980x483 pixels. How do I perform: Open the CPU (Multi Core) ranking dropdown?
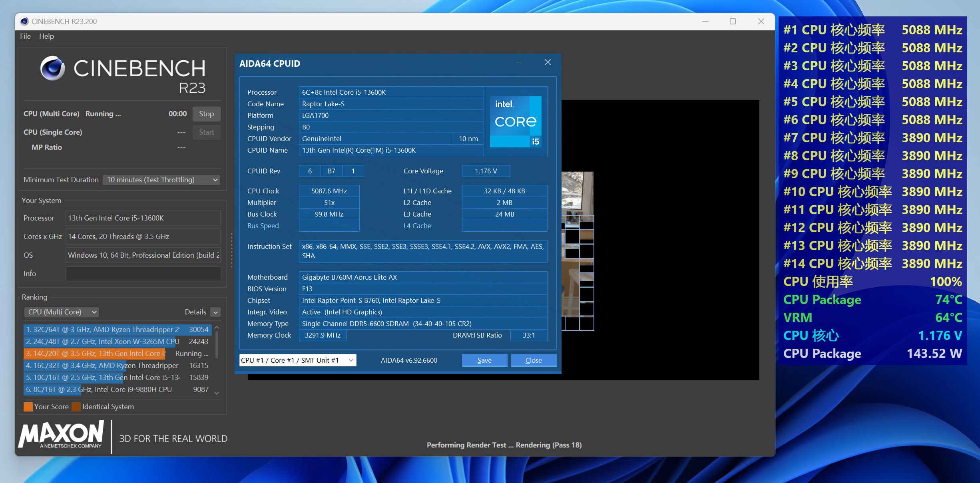point(62,312)
